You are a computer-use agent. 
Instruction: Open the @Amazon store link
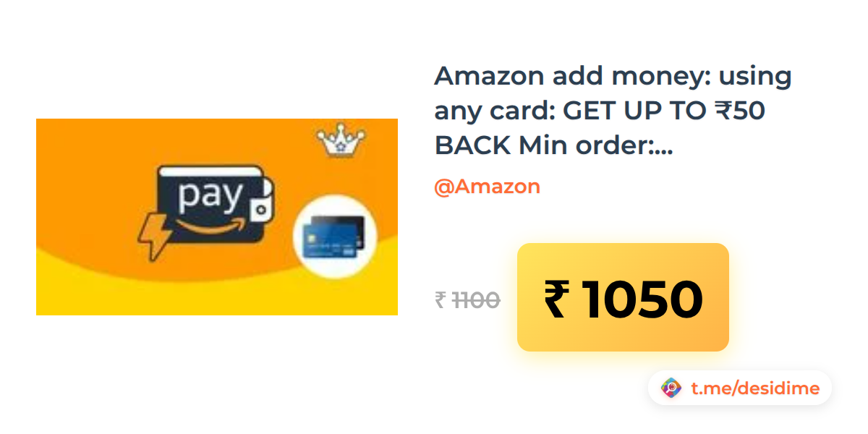tap(487, 187)
